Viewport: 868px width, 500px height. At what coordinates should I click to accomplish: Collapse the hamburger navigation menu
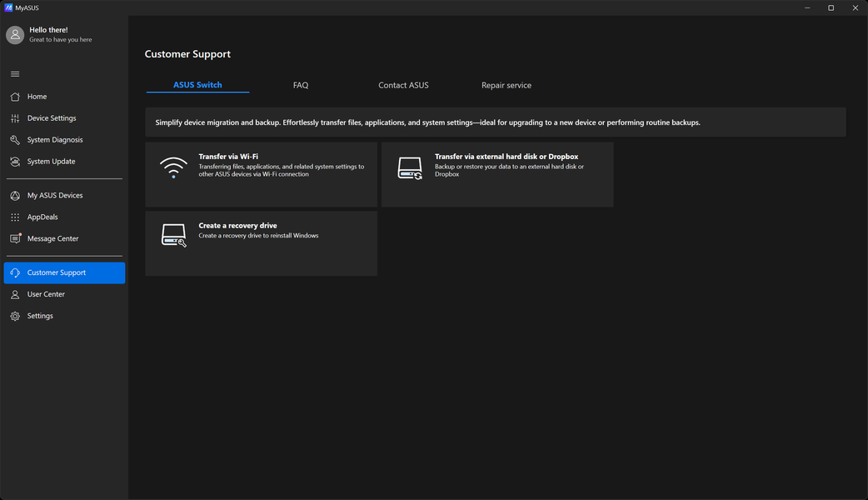[15, 74]
